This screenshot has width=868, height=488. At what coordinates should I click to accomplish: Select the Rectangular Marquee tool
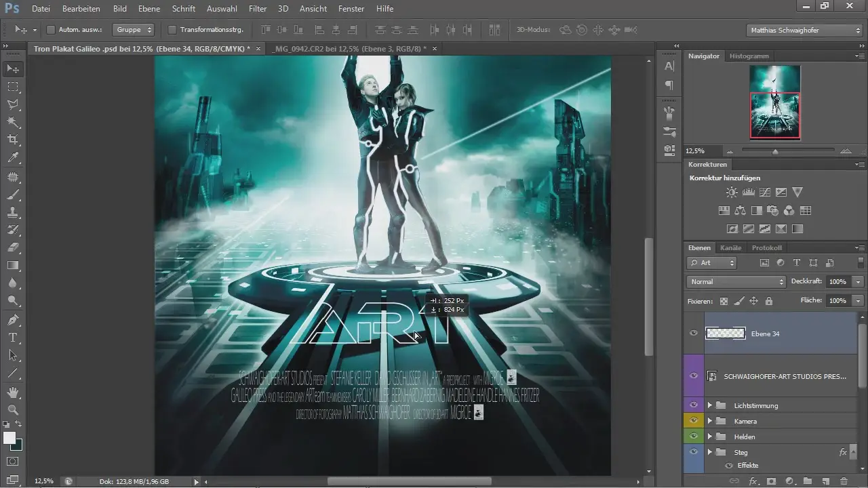(13, 87)
